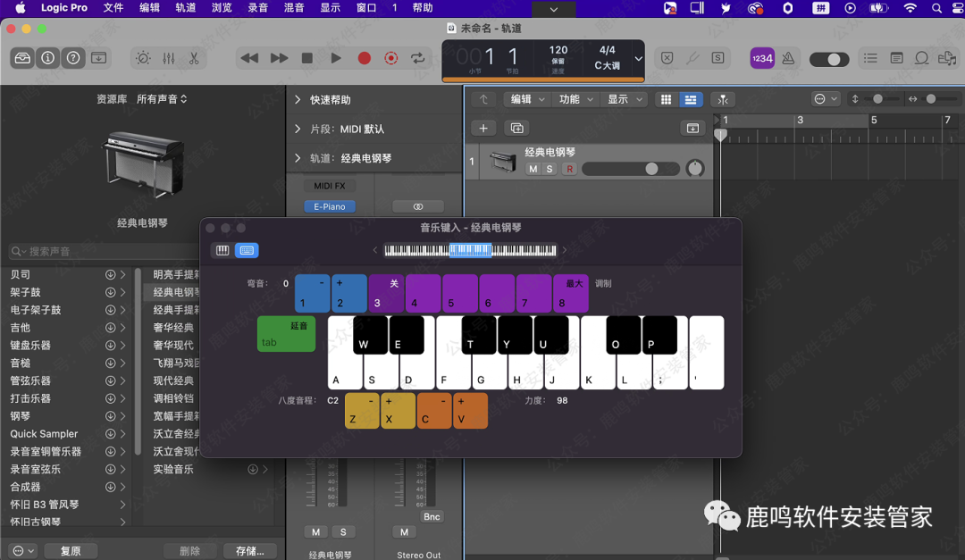Expand the 快速帮助 section
Viewport: 965px width, 560px height.
(298, 100)
